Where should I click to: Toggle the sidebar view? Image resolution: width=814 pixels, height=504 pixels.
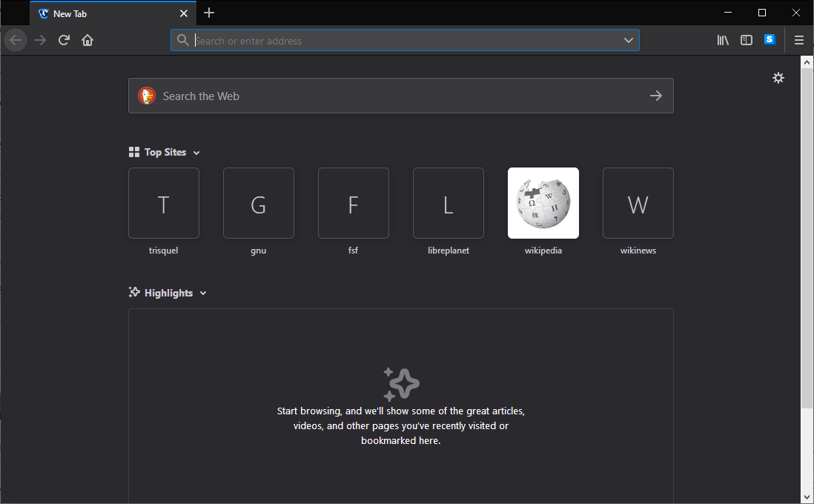[746, 40]
